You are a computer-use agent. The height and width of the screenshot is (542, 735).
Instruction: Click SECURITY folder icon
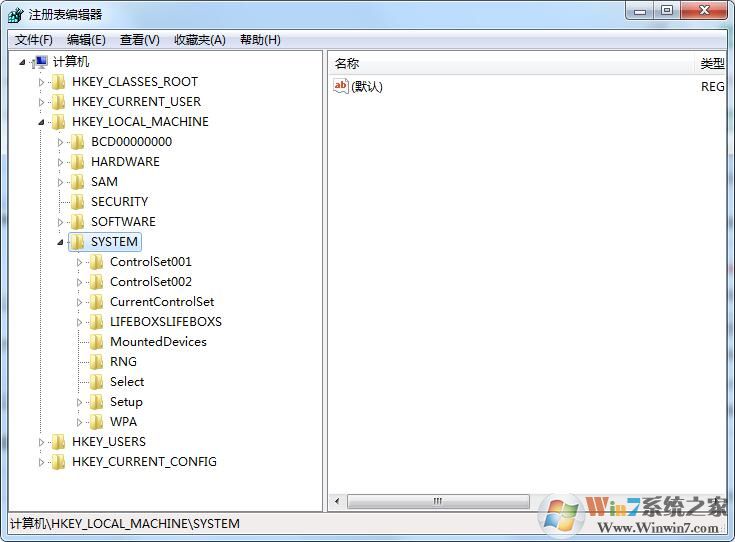coord(77,202)
